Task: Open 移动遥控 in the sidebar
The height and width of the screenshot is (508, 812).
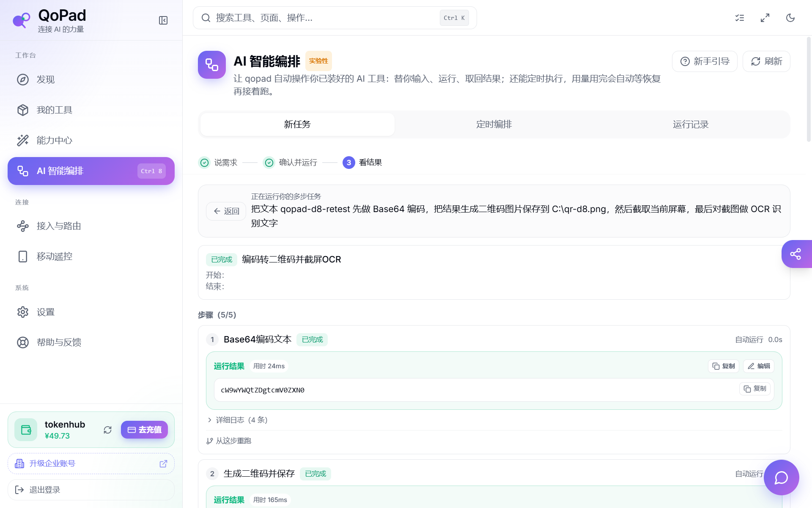Action: [x=91, y=257]
